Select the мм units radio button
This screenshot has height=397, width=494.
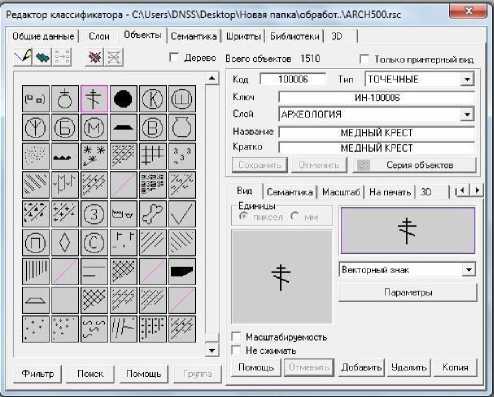click(295, 217)
